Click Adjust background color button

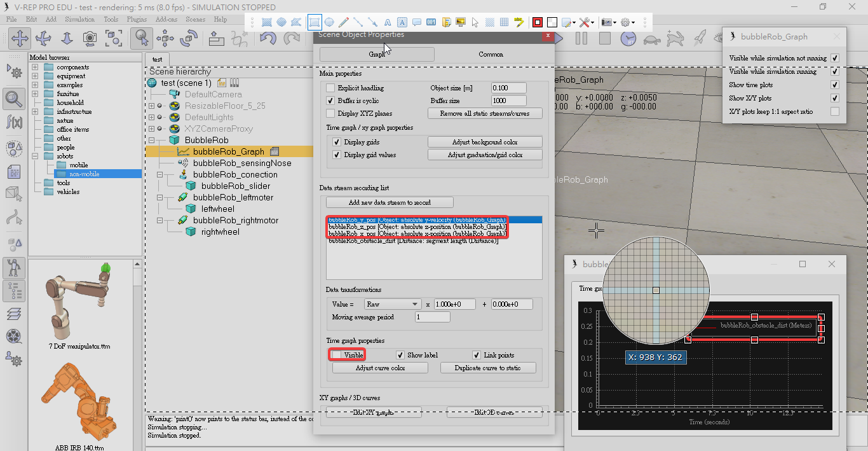pyautogui.click(x=485, y=142)
